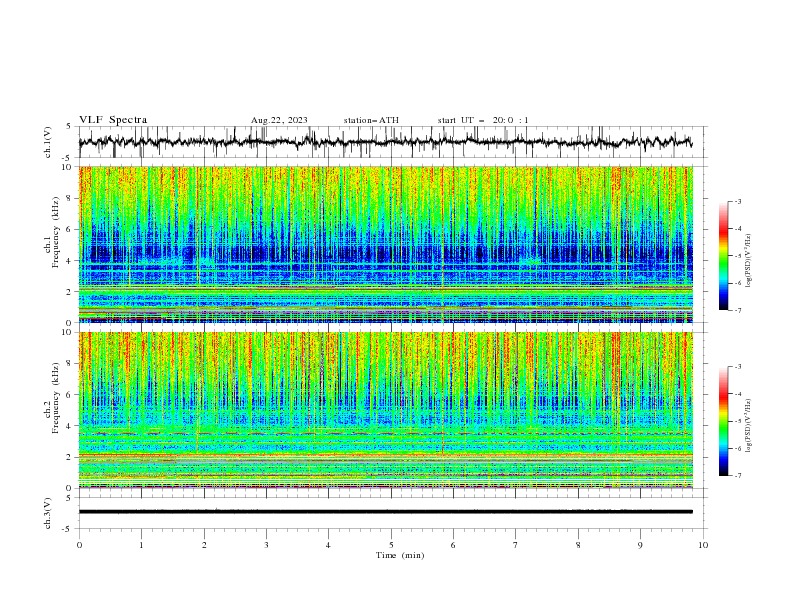Click the lower color bar "log(PSD)(V²/Hz)" label
Viewport: 792px width, 612px height.
(x=749, y=426)
